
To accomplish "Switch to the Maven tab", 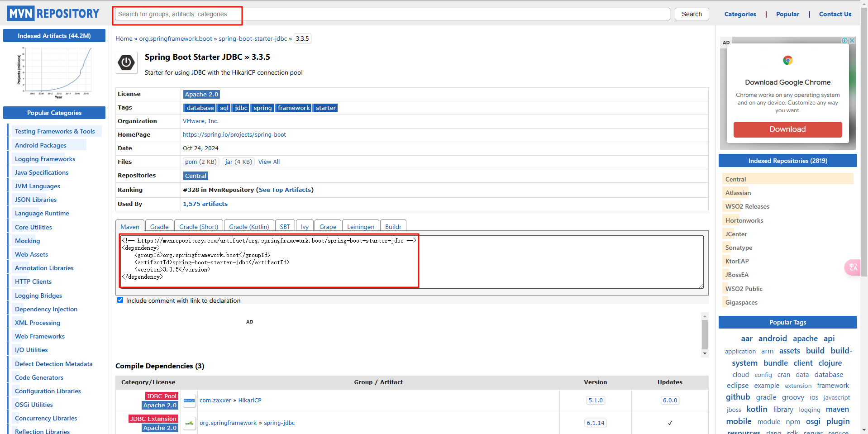I will pyautogui.click(x=130, y=227).
